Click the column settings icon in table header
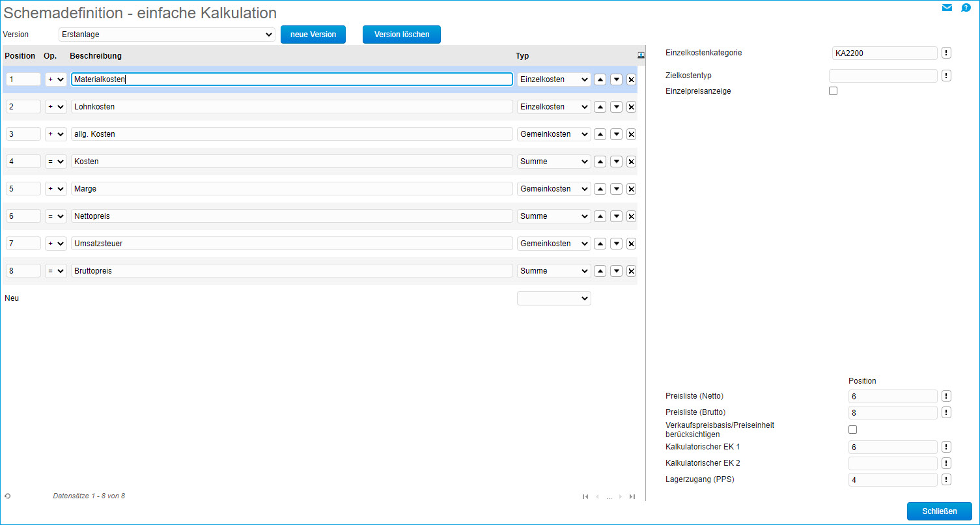 pos(641,56)
